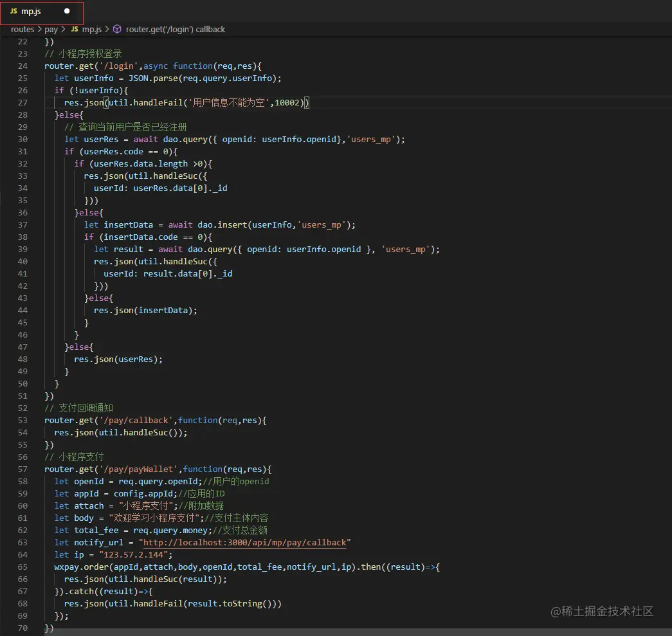Screen dimensions: 672x636
Task: Click the unsaved dot on mp.js tab
Action: [67, 12]
